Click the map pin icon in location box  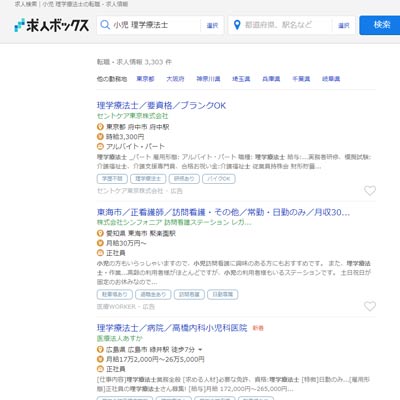(237, 25)
